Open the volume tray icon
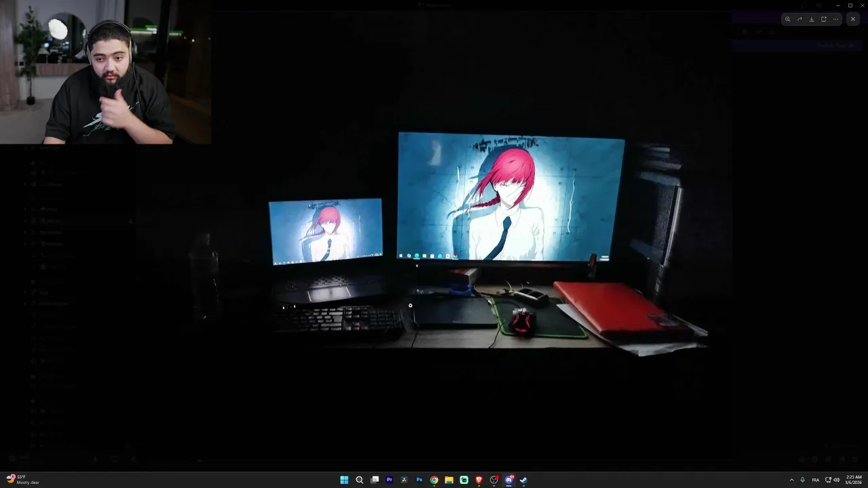The width and height of the screenshot is (868, 488). pyautogui.click(x=836, y=480)
